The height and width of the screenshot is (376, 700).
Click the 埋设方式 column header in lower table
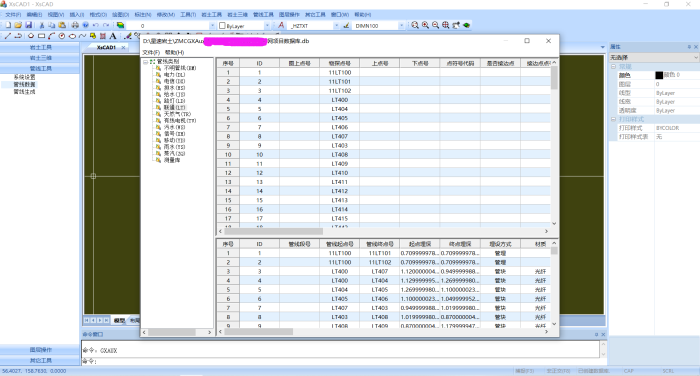tap(500, 244)
